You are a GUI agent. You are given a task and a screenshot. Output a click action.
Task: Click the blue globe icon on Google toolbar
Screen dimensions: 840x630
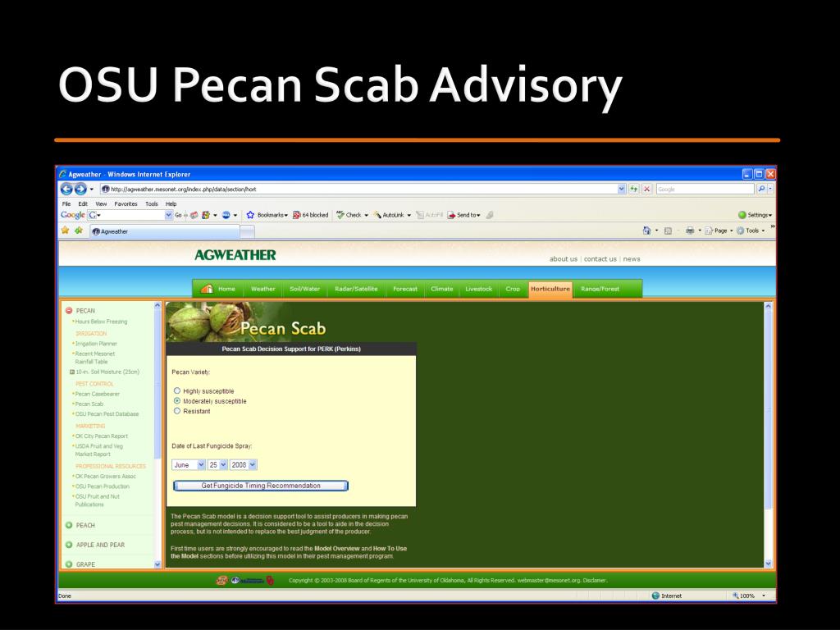tap(226, 215)
